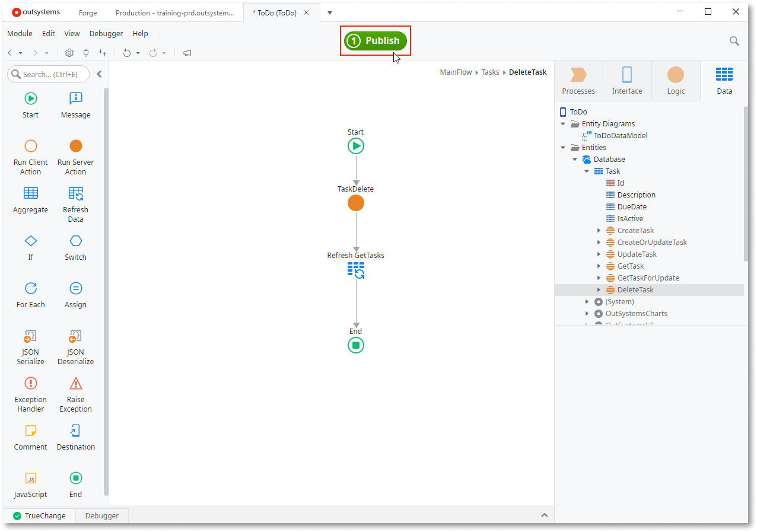The image size is (757, 532).
Task: Collapse the left toolbox panel with the chevron
Action: click(99, 74)
